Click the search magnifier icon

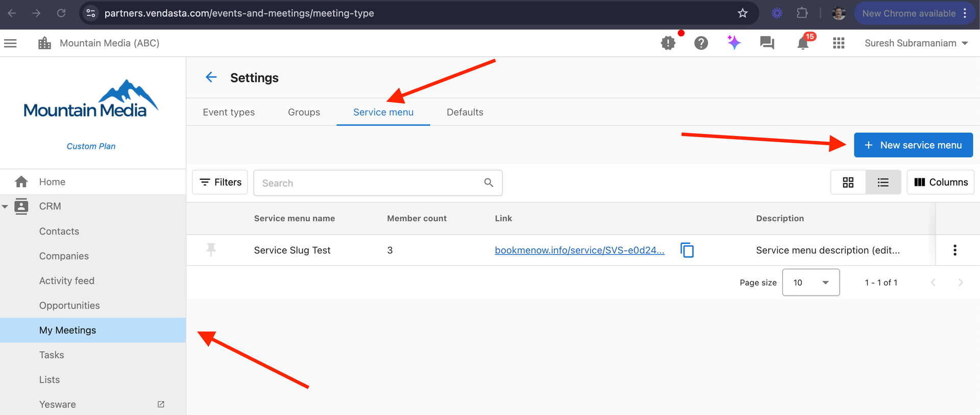click(x=488, y=183)
